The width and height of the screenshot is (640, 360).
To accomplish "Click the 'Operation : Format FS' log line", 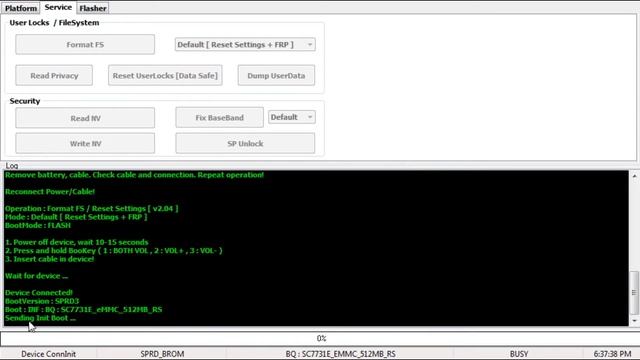I will pyautogui.click(x=91, y=209).
